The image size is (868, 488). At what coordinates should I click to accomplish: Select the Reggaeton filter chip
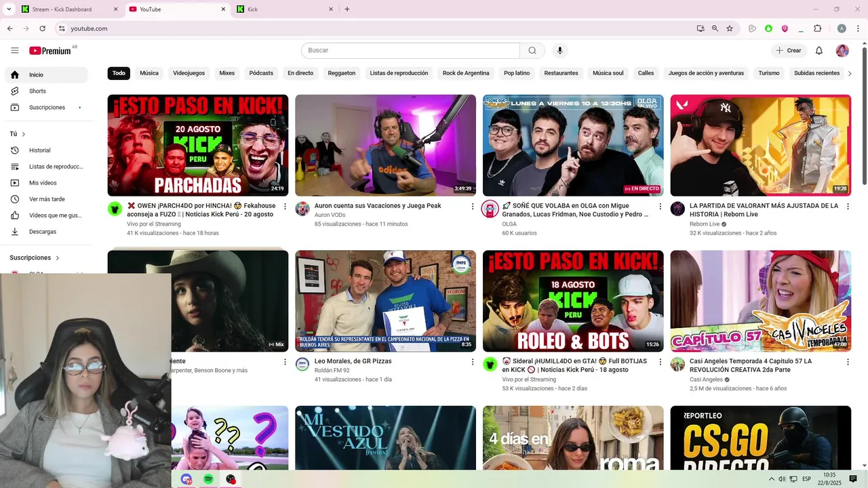pos(342,73)
